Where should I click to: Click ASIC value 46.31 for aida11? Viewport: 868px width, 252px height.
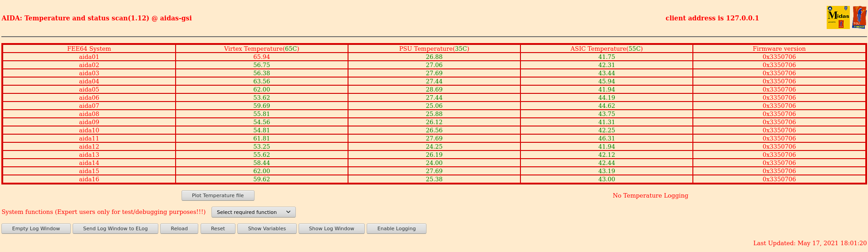point(607,138)
